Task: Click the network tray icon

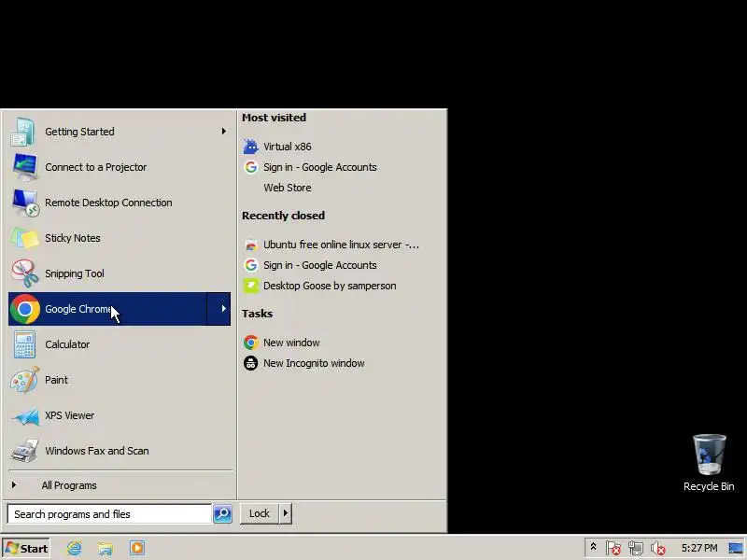Action: pyautogui.click(x=635, y=548)
